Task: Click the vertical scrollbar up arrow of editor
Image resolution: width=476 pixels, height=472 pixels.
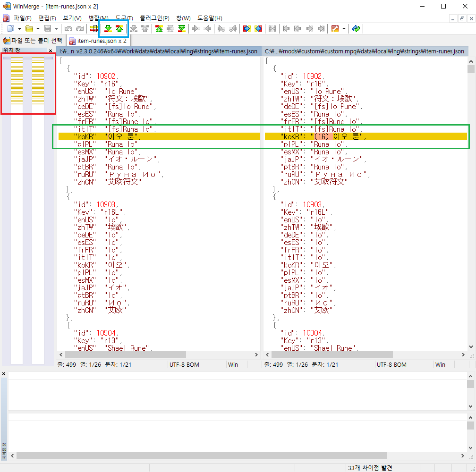Action: [x=471, y=61]
